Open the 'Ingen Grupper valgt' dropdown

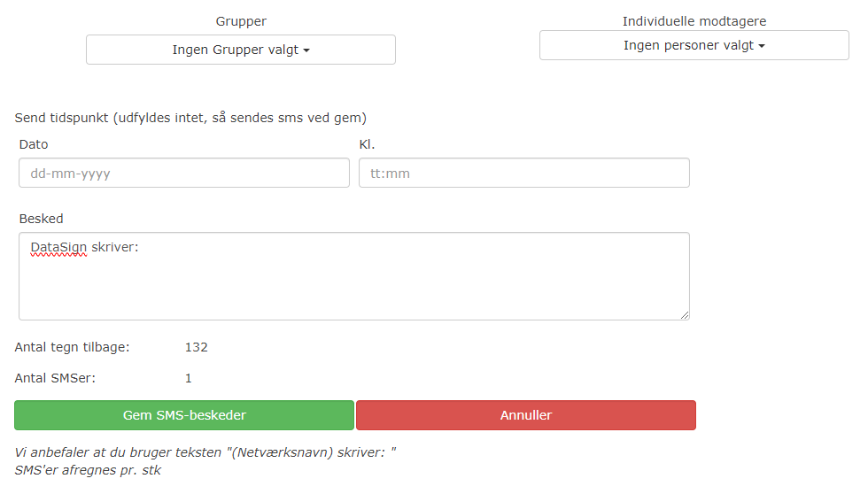(x=241, y=50)
